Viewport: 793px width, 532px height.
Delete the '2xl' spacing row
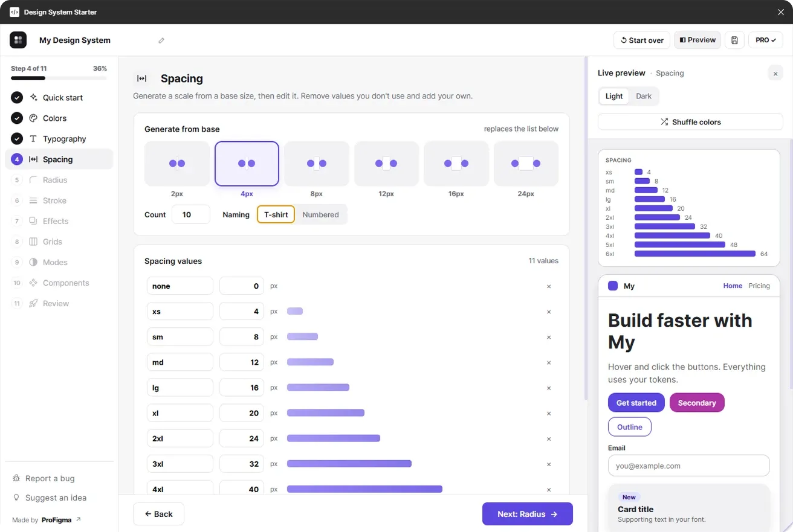point(549,438)
